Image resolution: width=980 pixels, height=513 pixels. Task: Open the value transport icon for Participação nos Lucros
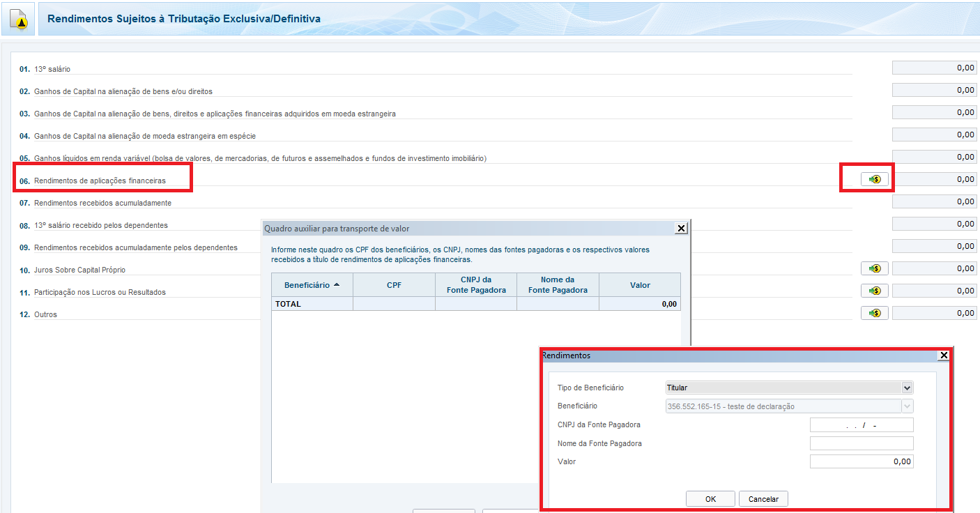(x=875, y=291)
